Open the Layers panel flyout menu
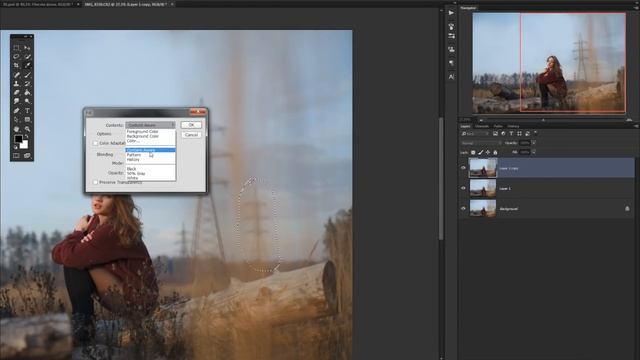Viewport: 640px width, 360px height. click(x=636, y=127)
